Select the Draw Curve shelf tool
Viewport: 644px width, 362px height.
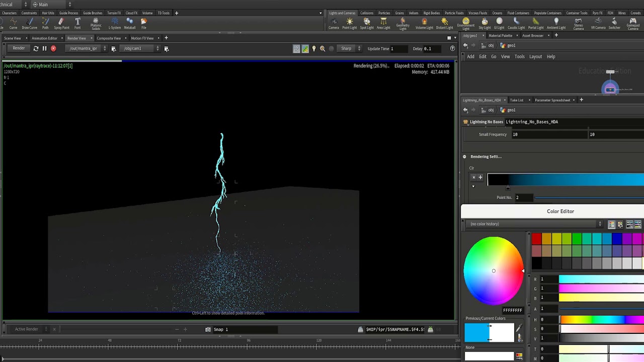tap(29, 23)
